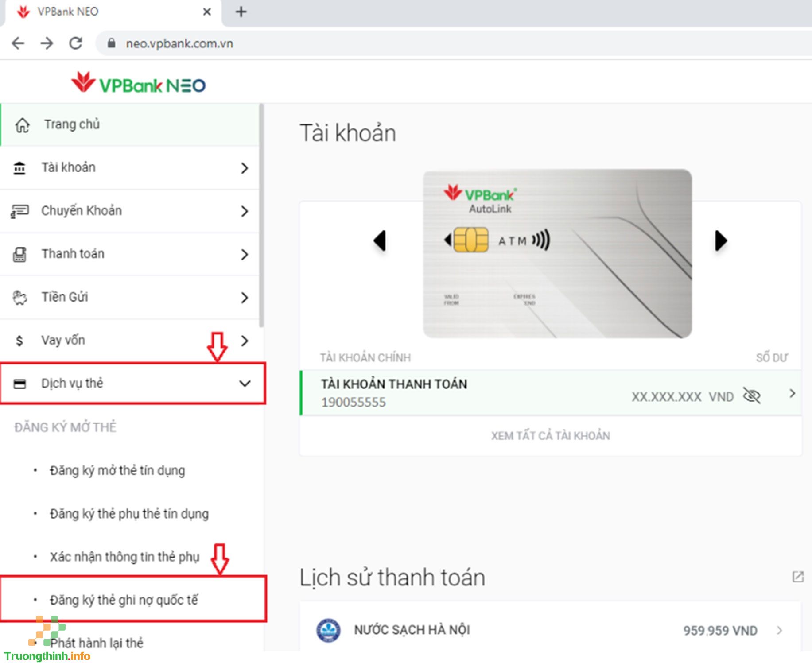Open the Chuyển Khoản menu item
Viewport: 812px width, 663px height.
click(129, 211)
